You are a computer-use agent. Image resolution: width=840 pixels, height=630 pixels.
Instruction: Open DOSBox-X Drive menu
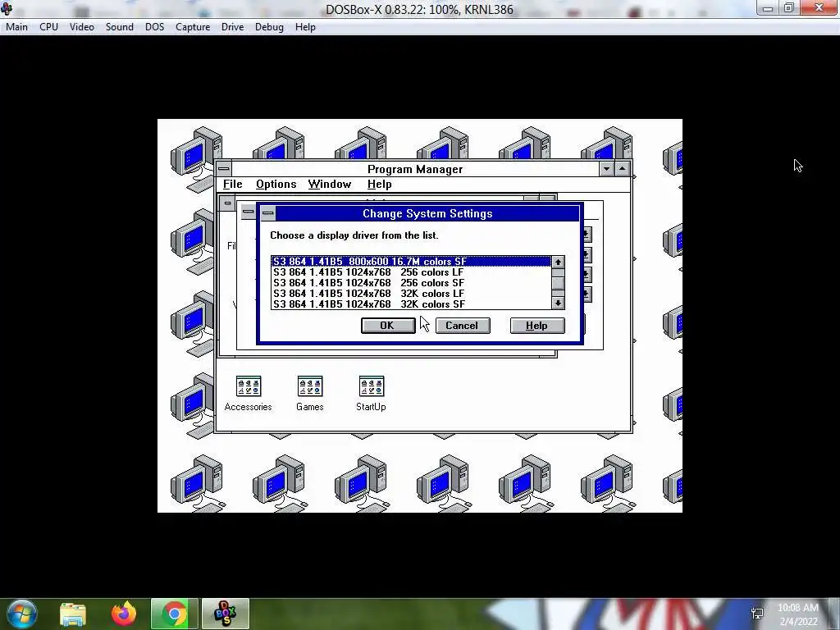(232, 27)
